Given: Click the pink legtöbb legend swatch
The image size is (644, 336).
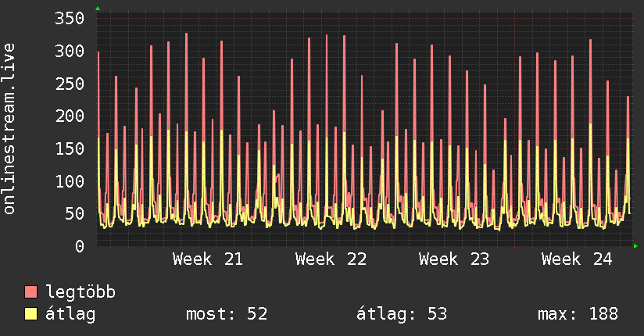Looking at the screenshot, I should pyautogui.click(x=30, y=291).
